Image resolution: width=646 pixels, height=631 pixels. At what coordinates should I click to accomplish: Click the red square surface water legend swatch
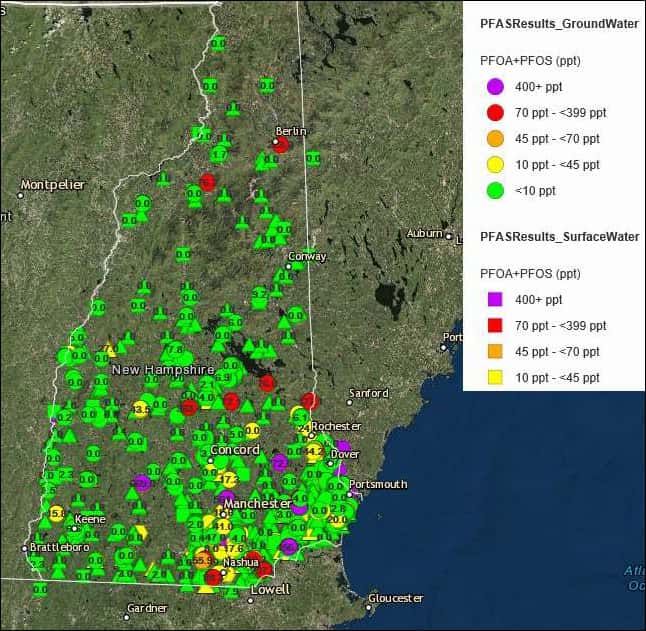(x=495, y=325)
